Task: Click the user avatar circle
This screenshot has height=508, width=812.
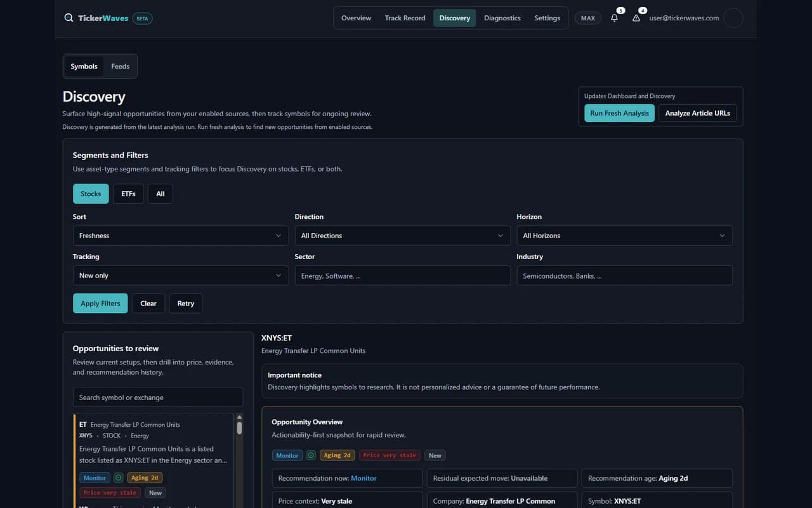Action: tap(733, 18)
